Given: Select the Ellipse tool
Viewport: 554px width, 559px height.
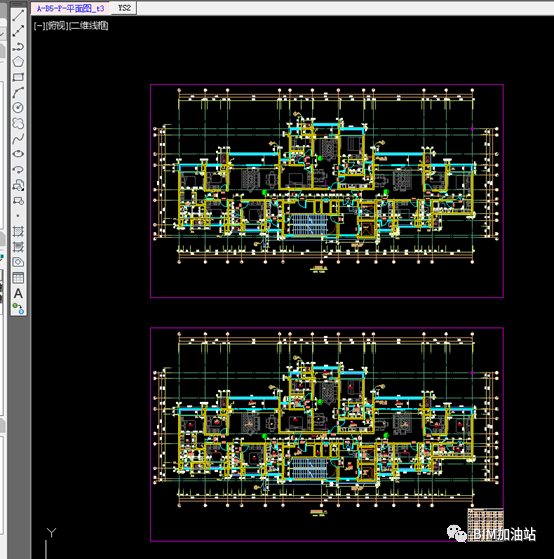Looking at the screenshot, I should coord(18,154).
